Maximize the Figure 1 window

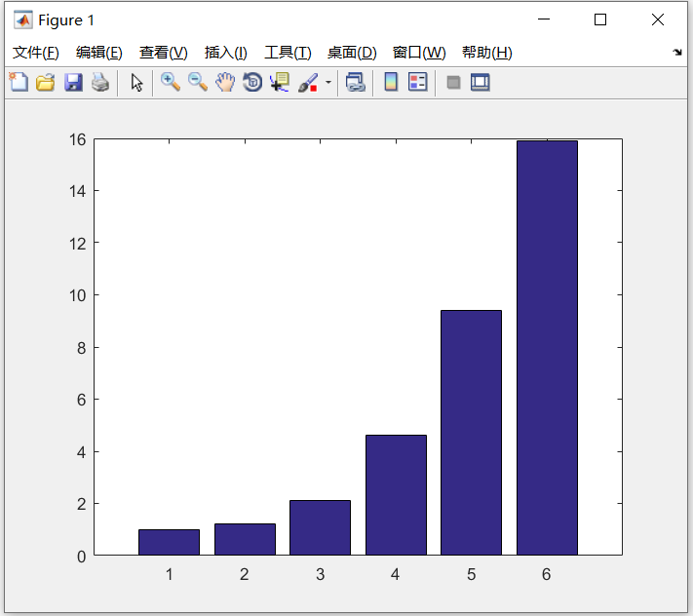coord(600,19)
